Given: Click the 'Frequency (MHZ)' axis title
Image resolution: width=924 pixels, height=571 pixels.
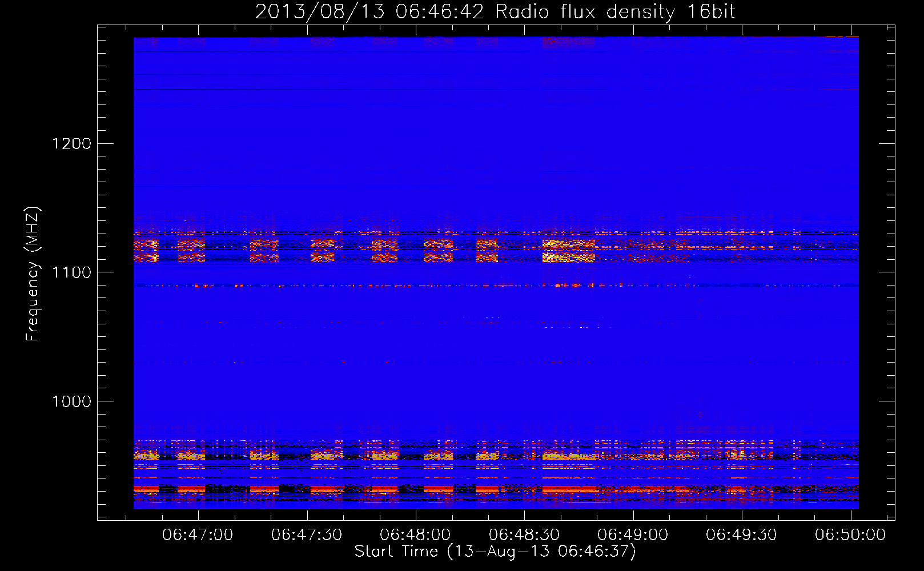Looking at the screenshot, I should (33, 274).
